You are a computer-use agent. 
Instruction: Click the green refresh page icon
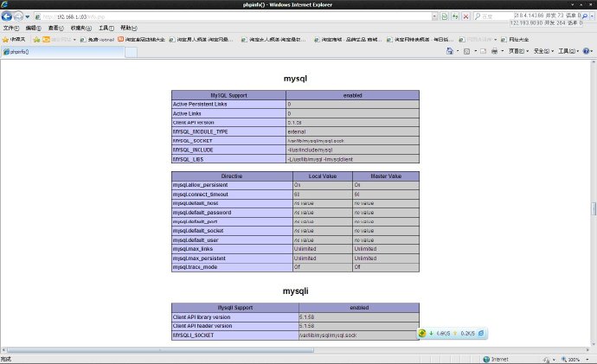(x=455, y=16)
